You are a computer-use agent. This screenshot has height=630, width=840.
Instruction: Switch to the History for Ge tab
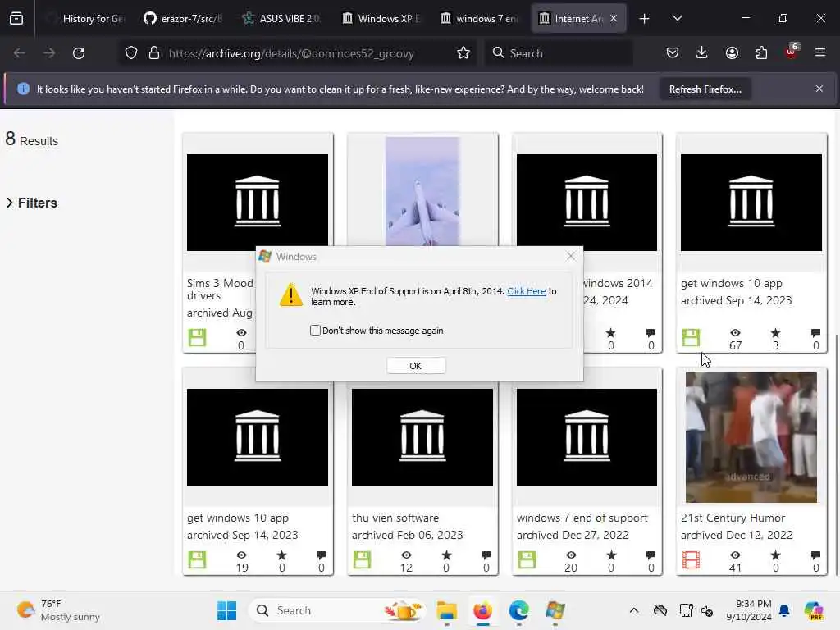(85, 19)
